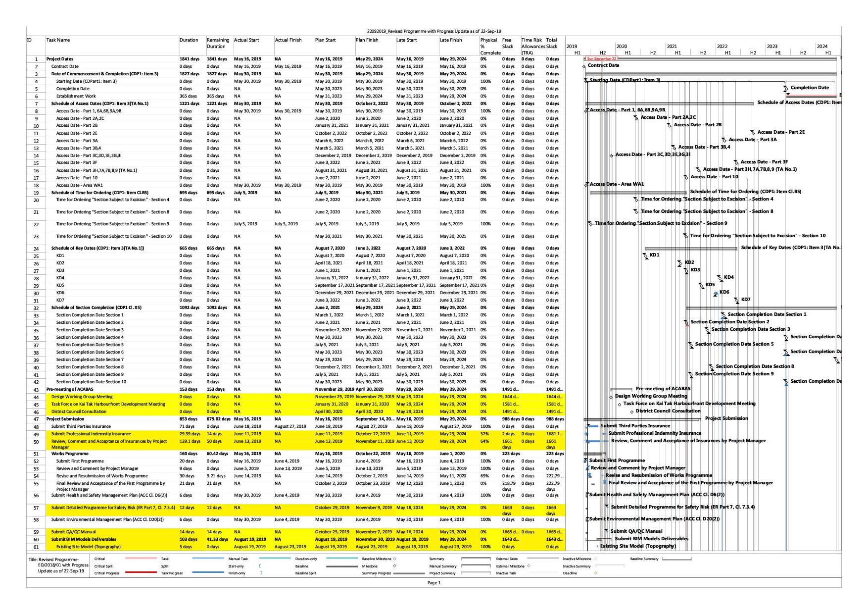Select 'Submit BIM Models Deliverables' table row name
The image size is (868, 614).
click(84, 539)
